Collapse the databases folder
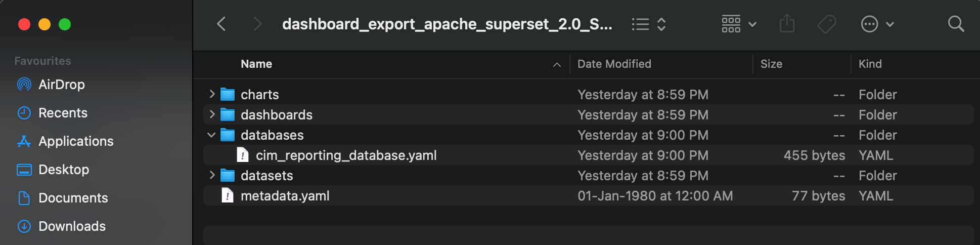This screenshot has height=245, width=980. click(x=212, y=135)
